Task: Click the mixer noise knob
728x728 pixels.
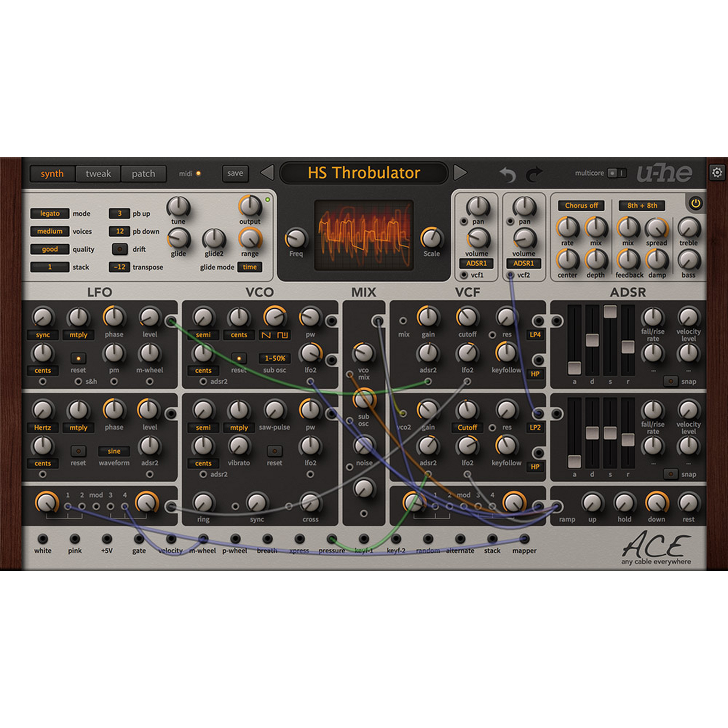Action: (x=364, y=445)
